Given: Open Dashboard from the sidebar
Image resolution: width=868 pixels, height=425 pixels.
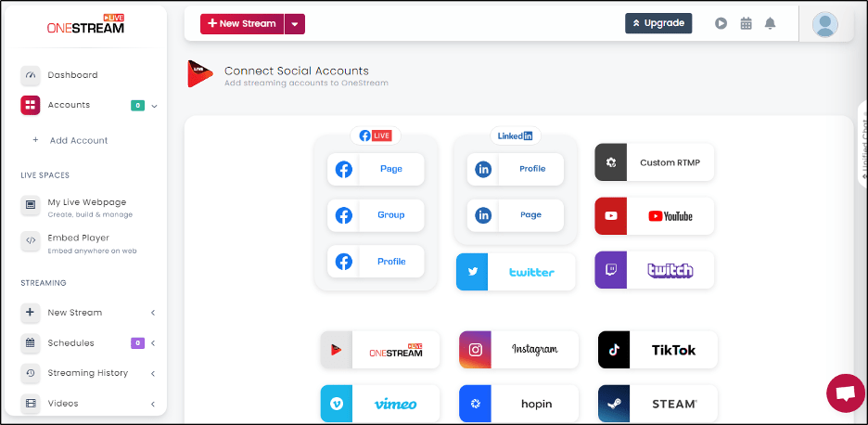Looking at the screenshot, I should click(72, 75).
